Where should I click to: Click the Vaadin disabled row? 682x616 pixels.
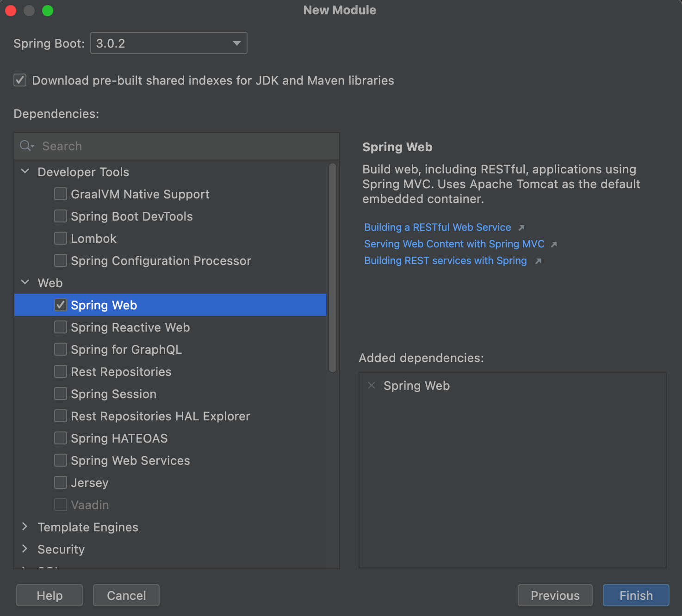pos(170,505)
